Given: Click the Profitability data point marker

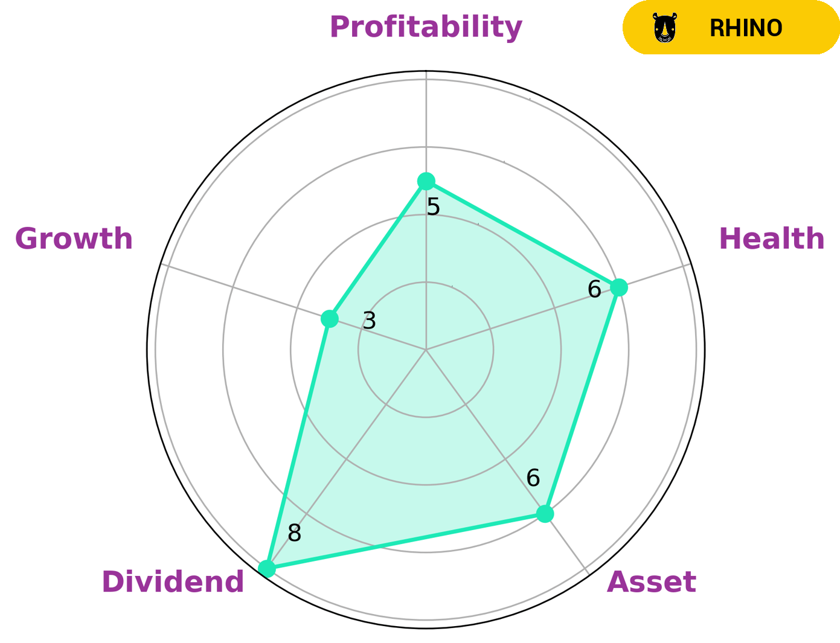Looking at the screenshot, I should (x=426, y=181).
